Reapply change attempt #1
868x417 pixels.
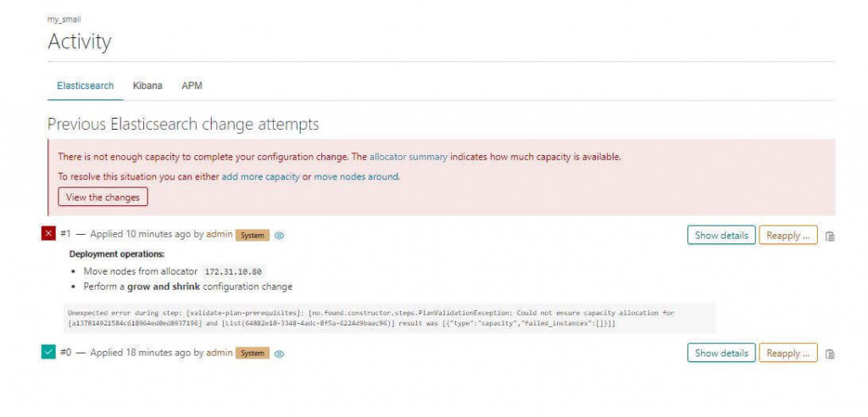[x=787, y=236]
